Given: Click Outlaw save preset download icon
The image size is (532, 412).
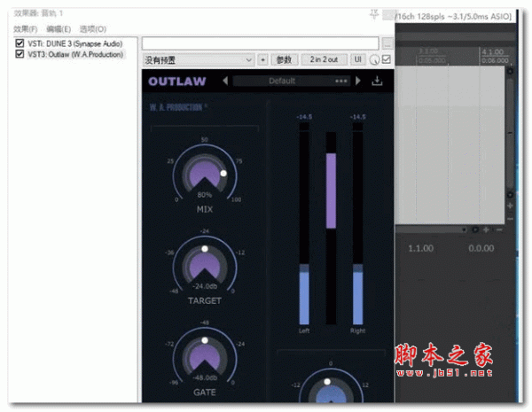Looking at the screenshot, I should click(x=377, y=81).
